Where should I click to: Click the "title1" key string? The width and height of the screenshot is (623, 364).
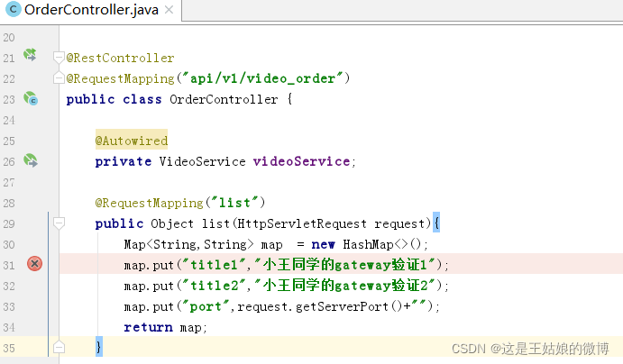tap(214, 265)
